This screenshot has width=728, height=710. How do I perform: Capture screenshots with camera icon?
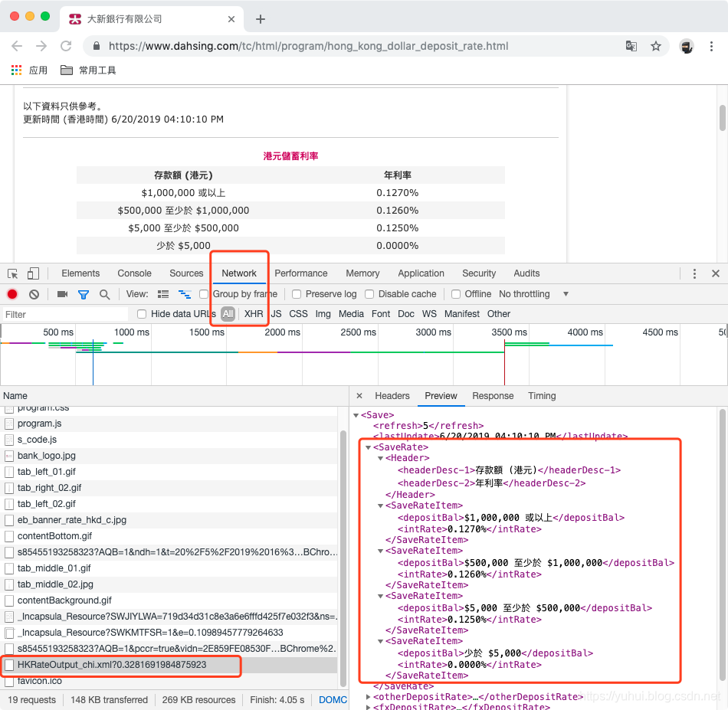point(62,294)
